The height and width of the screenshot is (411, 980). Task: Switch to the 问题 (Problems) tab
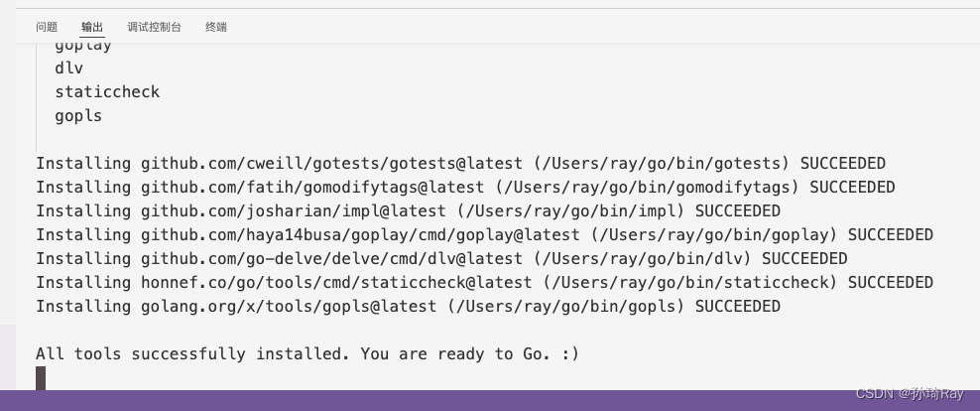tap(46, 27)
